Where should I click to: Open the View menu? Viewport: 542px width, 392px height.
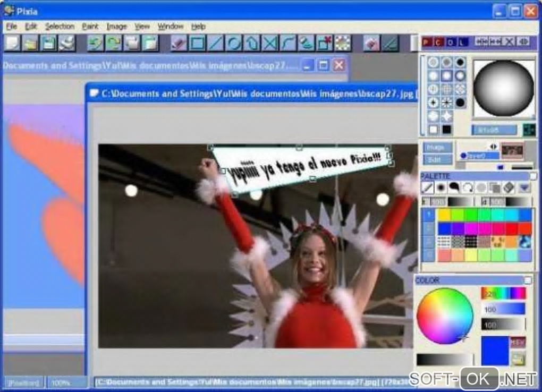click(x=142, y=26)
